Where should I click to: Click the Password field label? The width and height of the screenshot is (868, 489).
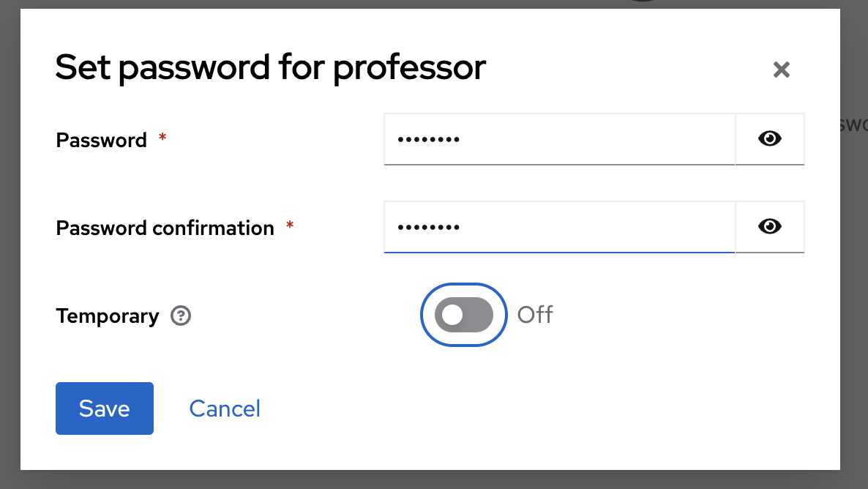tap(101, 140)
